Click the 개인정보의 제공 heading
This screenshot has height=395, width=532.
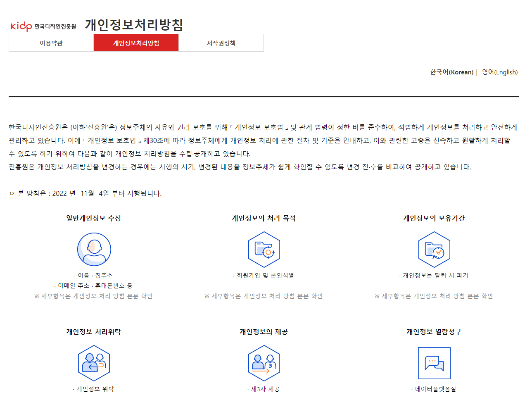[264, 332]
